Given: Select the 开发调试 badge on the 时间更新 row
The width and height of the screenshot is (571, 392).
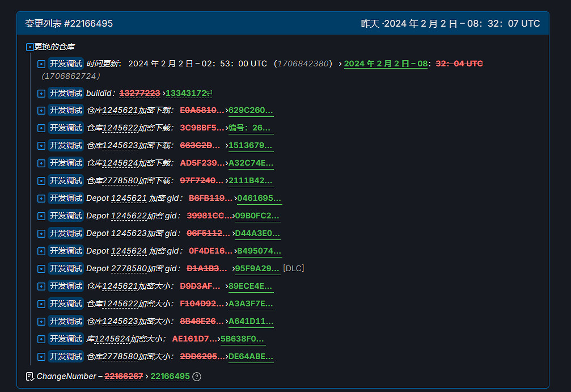Looking at the screenshot, I should [x=66, y=64].
